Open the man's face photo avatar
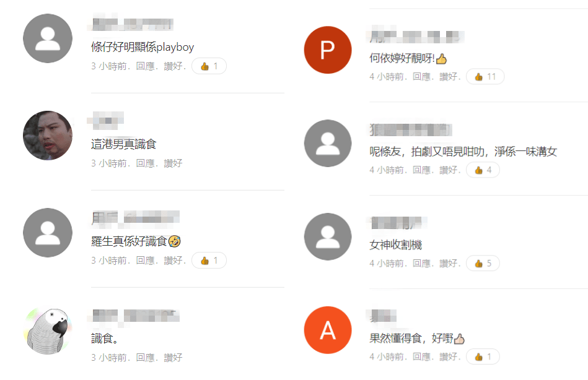588x380 pixels. pyautogui.click(x=48, y=136)
